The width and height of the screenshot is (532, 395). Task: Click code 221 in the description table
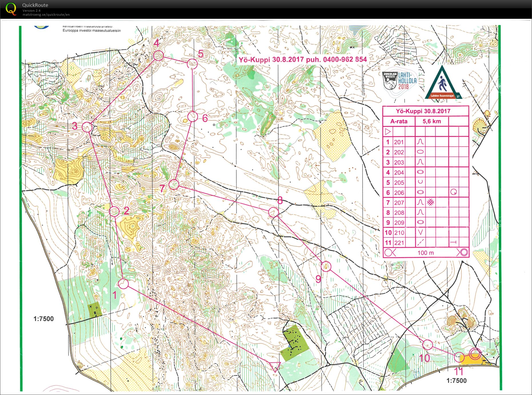pos(399,243)
